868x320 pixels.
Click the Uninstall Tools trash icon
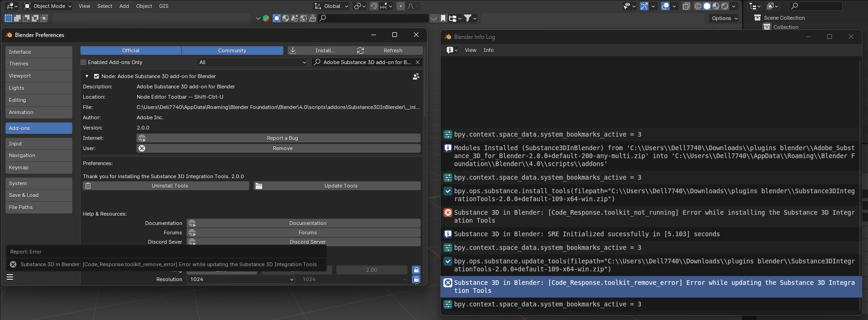click(88, 186)
